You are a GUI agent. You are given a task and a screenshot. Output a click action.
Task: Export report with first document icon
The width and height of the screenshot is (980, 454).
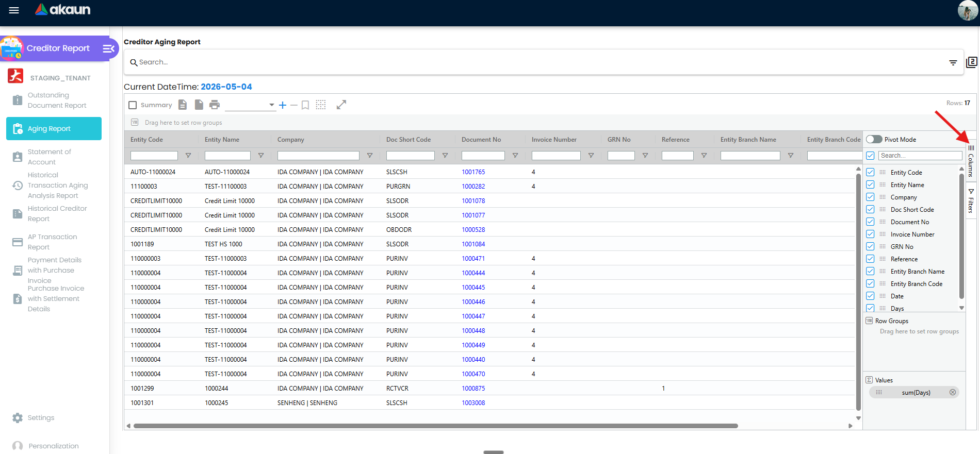183,105
